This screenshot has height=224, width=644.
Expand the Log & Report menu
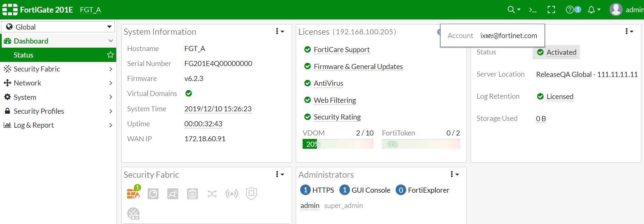[x=58, y=125]
